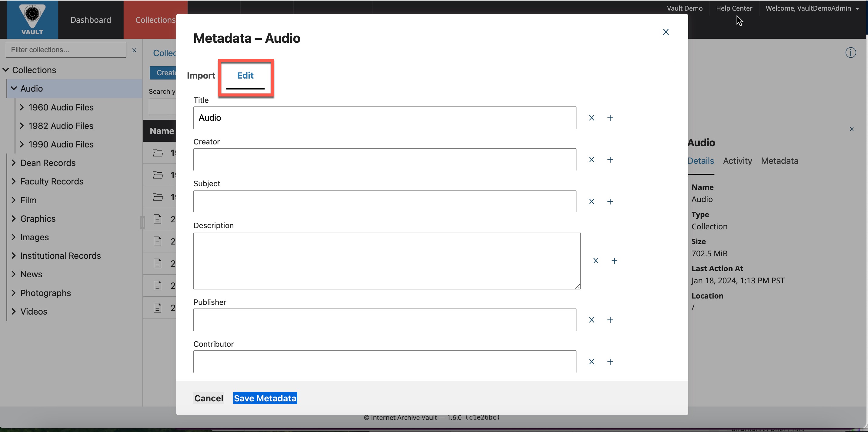The height and width of the screenshot is (432, 868).
Task: Expand the 1960 Audio Files folder
Action: 22,107
